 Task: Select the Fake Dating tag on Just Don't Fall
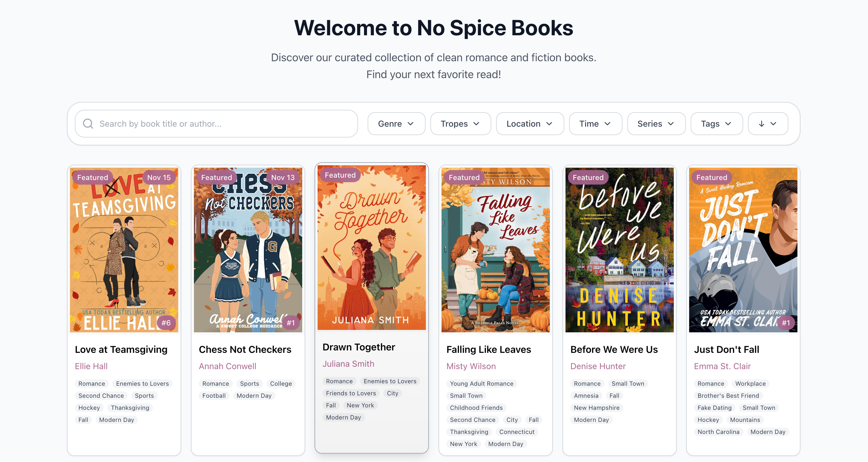714,408
